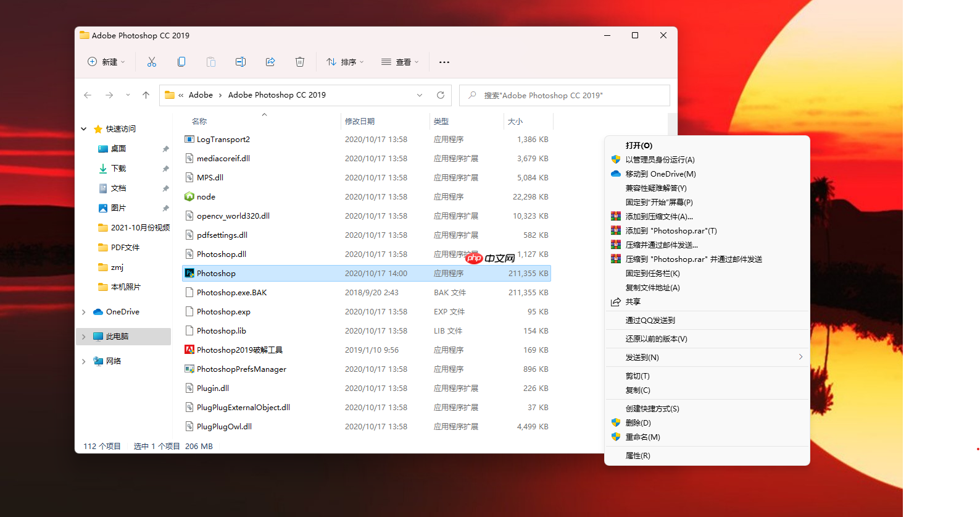The image size is (980, 517).
Task: Open the 查看 view dropdown
Action: [x=400, y=62]
